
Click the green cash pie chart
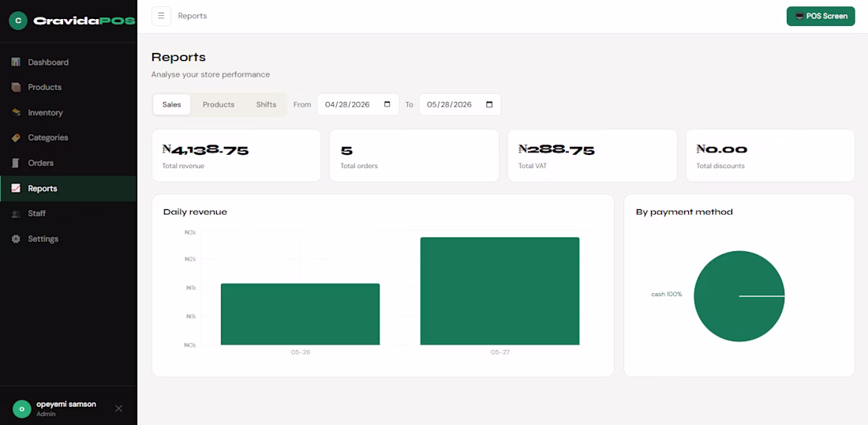[739, 296]
